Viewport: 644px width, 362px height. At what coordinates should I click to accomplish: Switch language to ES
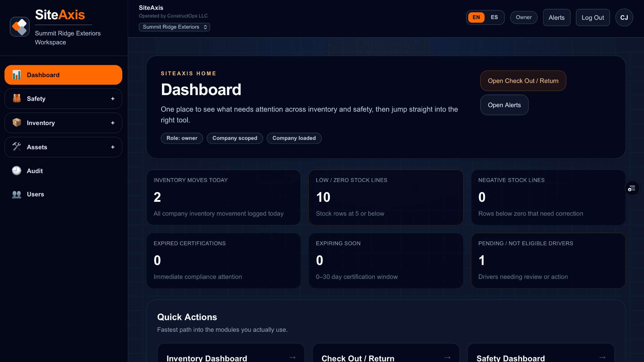pyautogui.click(x=494, y=17)
